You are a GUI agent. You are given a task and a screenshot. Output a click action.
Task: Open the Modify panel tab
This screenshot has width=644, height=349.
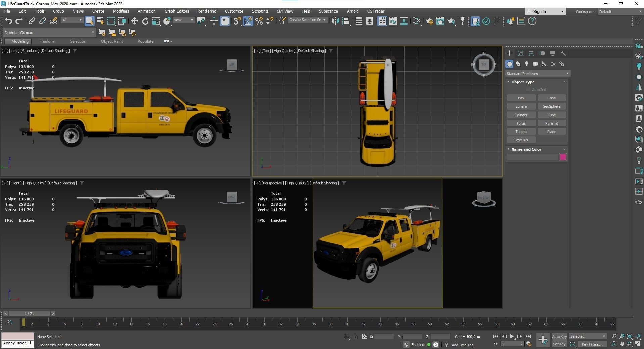(520, 53)
